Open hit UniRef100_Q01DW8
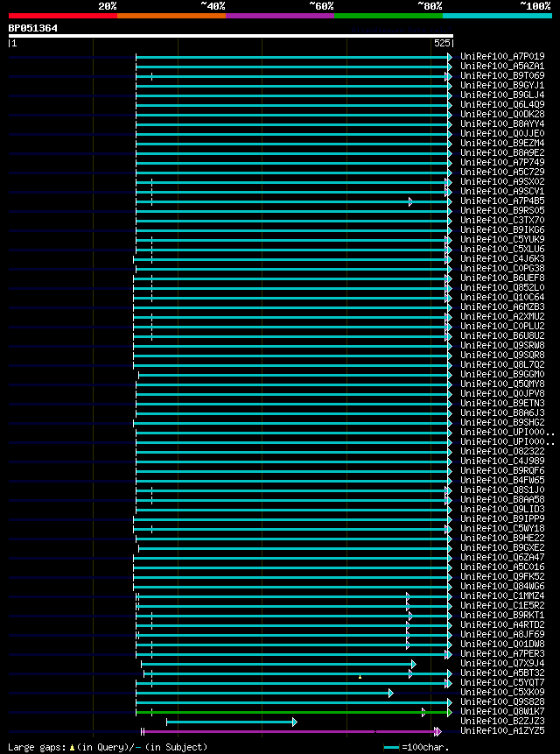This screenshot has height=754, width=560. 502,644
